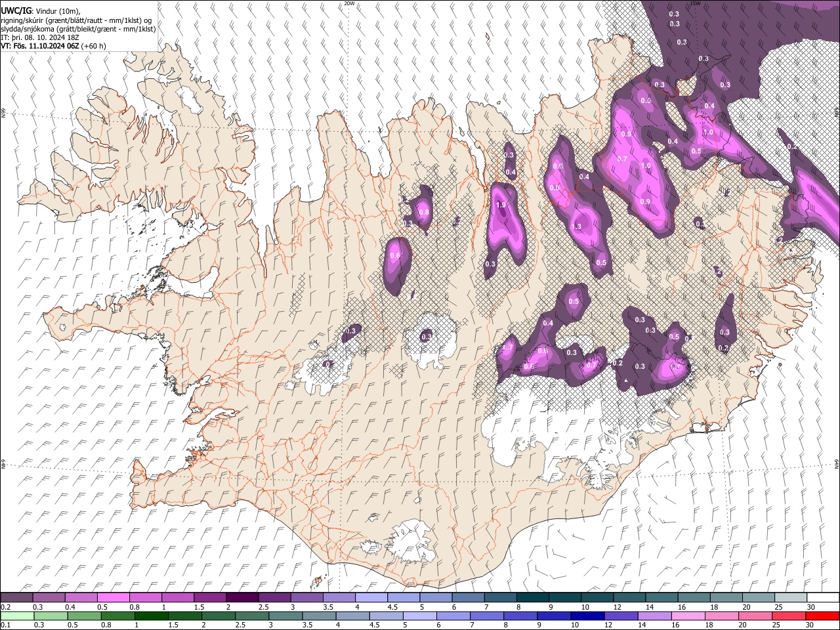Click the 'slydda/snjókoma' legend description line

(78, 29)
